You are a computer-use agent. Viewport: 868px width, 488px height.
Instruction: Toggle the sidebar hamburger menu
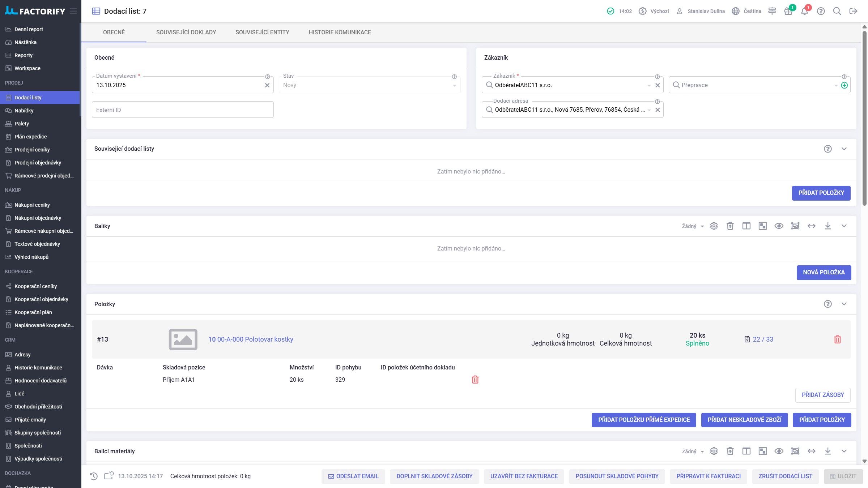click(x=73, y=11)
